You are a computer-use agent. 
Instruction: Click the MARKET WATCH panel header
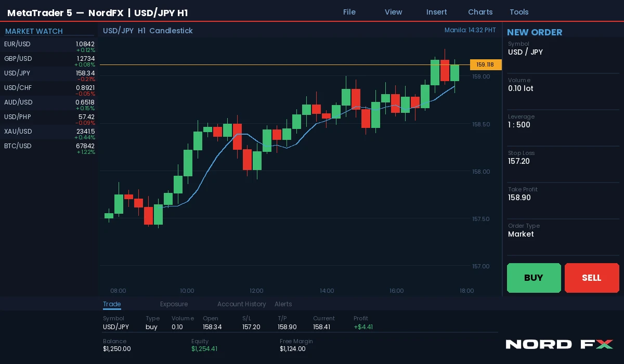coord(34,31)
